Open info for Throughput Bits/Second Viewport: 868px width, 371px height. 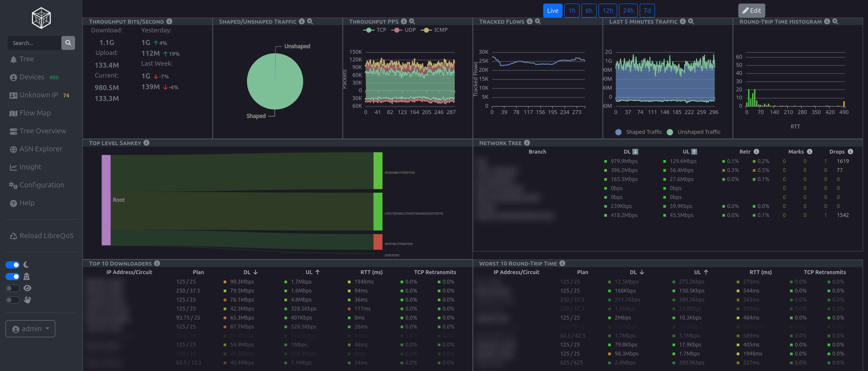click(x=169, y=22)
